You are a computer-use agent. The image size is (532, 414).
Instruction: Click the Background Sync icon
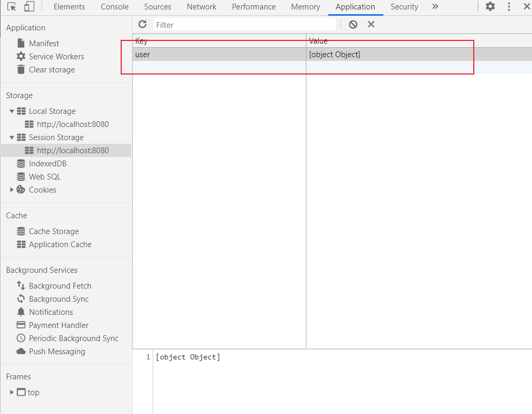click(20, 299)
